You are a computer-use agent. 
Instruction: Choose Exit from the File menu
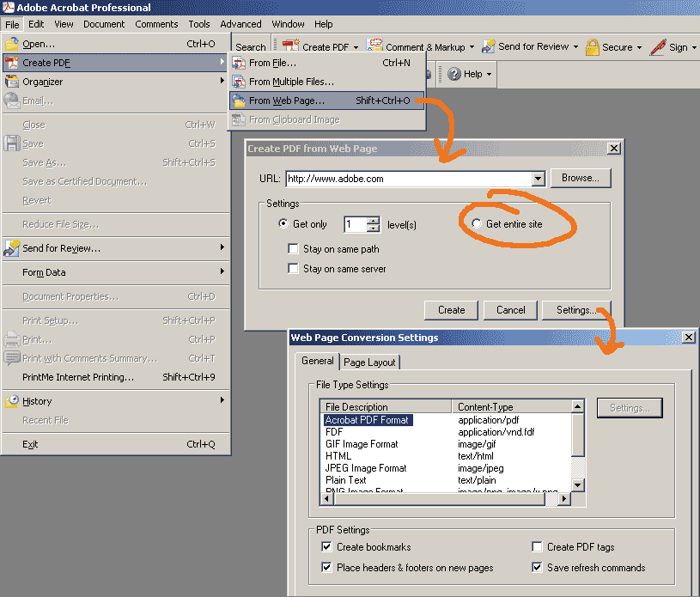116,444
